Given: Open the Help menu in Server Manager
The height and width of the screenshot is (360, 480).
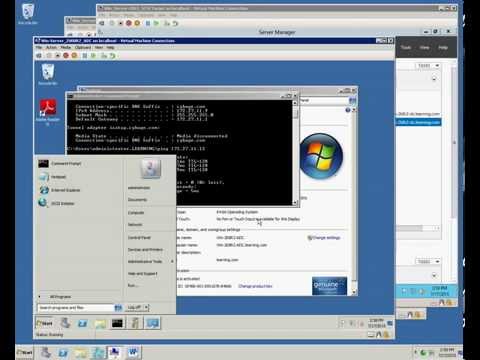Looking at the screenshot, I should pyautogui.click(x=443, y=47).
